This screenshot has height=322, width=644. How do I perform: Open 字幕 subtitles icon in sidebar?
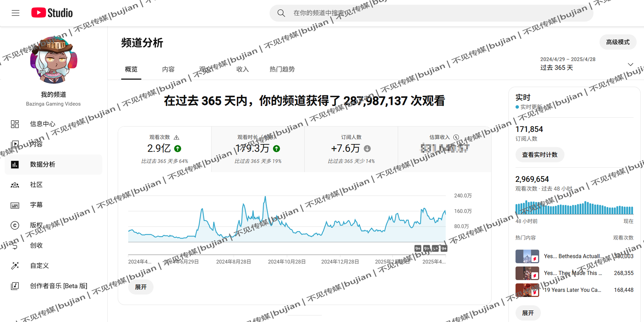pyautogui.click(x=15, y=205)
